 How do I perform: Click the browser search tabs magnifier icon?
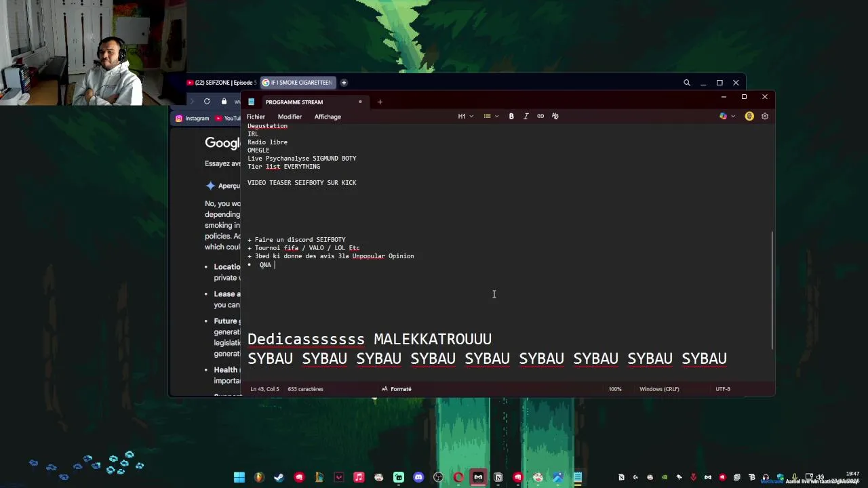(686, 83)
